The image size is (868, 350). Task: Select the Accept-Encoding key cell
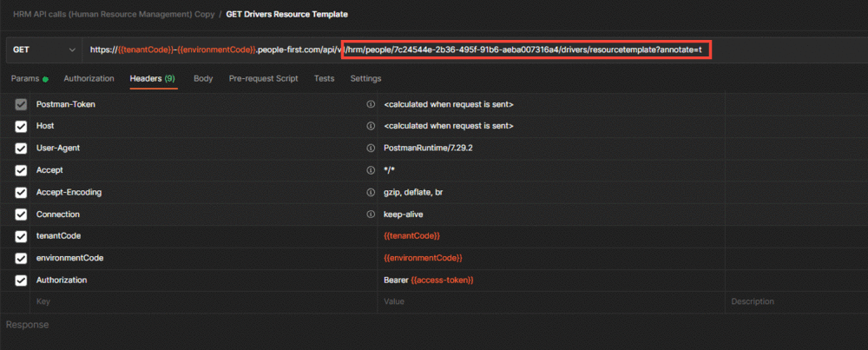tap(203, 192)
